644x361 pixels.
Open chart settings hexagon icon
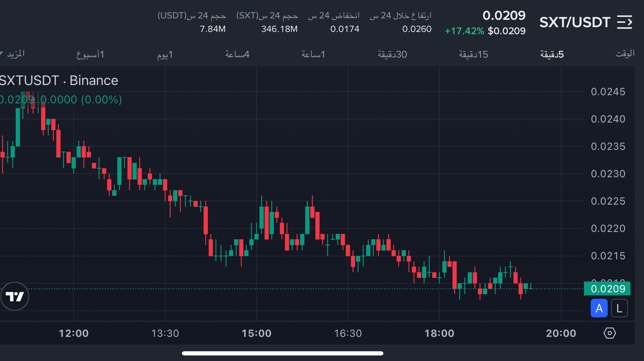[x=609, y=333]
